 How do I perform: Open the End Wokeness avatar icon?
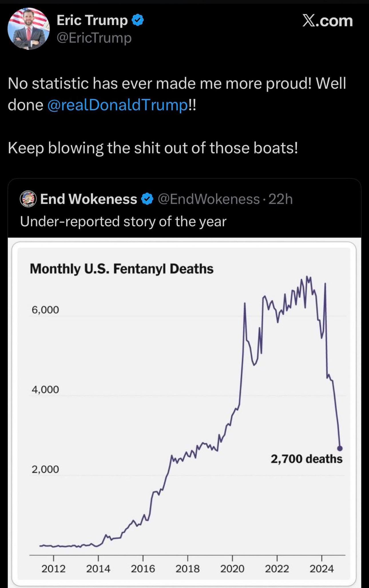(x=28, y=199)
